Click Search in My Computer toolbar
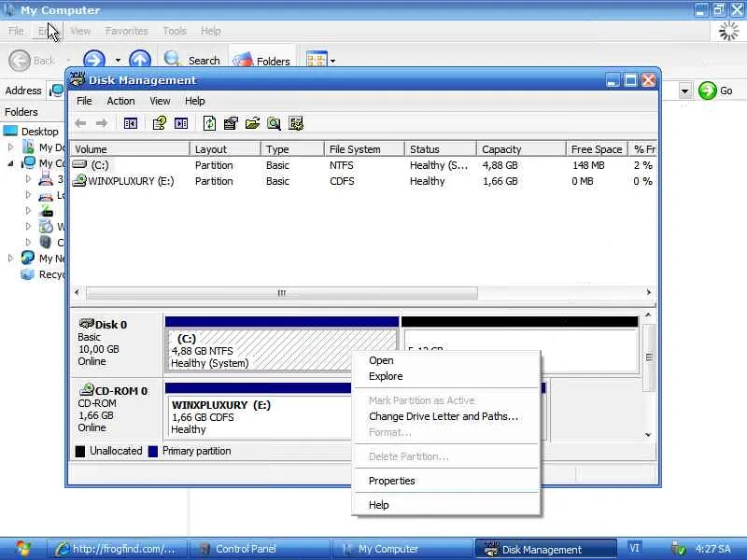The height and width of the screenshot is (560, 747). (x=192, y=60)
